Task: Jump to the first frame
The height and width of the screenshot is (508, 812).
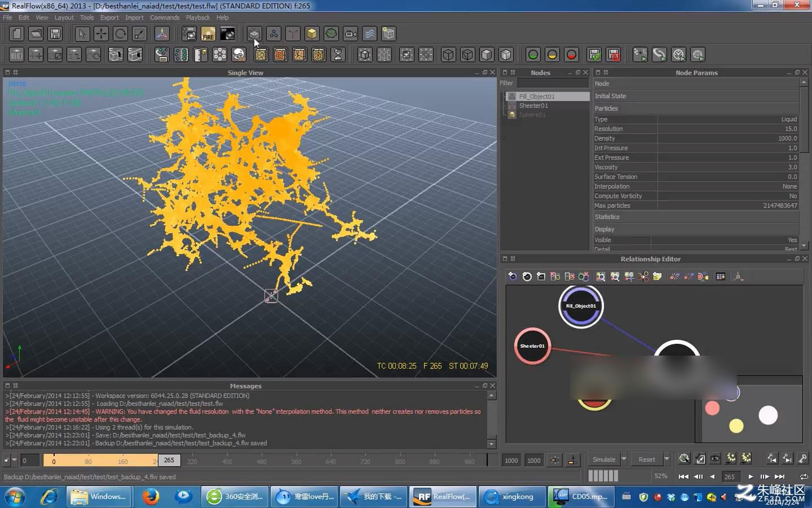Action: coord(683,476)
